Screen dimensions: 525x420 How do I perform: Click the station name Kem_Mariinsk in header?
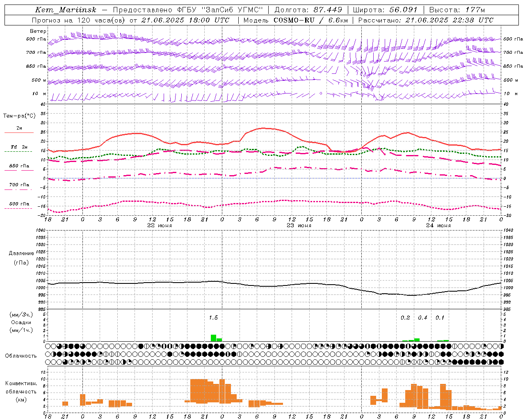pyautogui.click(x=66, y=10)
